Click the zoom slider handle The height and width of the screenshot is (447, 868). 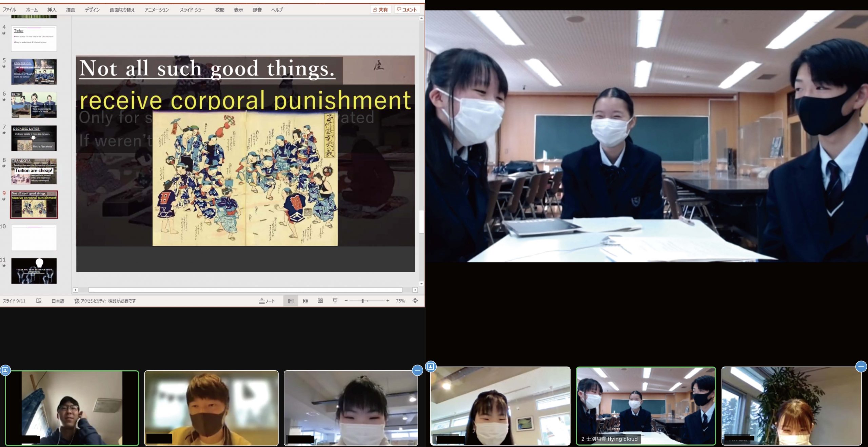coord(362,301)
